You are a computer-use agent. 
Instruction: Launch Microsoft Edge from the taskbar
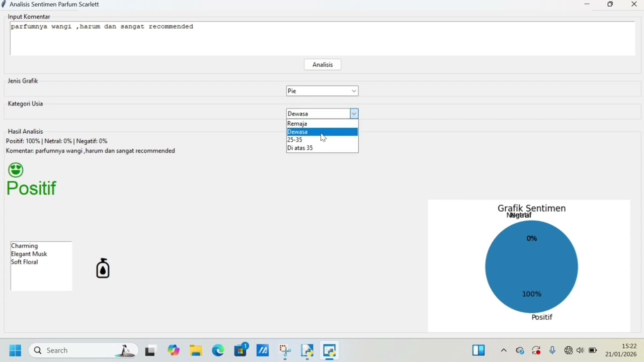pyautogui.click(x=218, y=351)
